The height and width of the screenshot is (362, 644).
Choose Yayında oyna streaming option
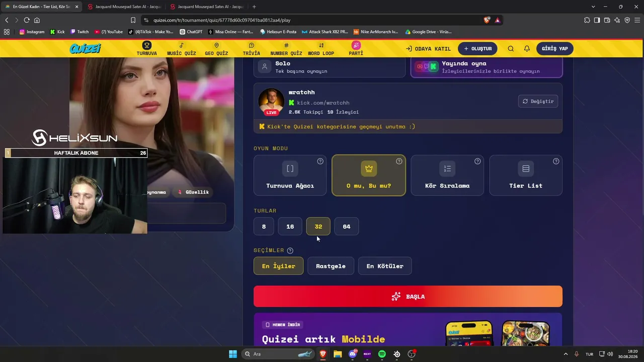tap(487, 67)
